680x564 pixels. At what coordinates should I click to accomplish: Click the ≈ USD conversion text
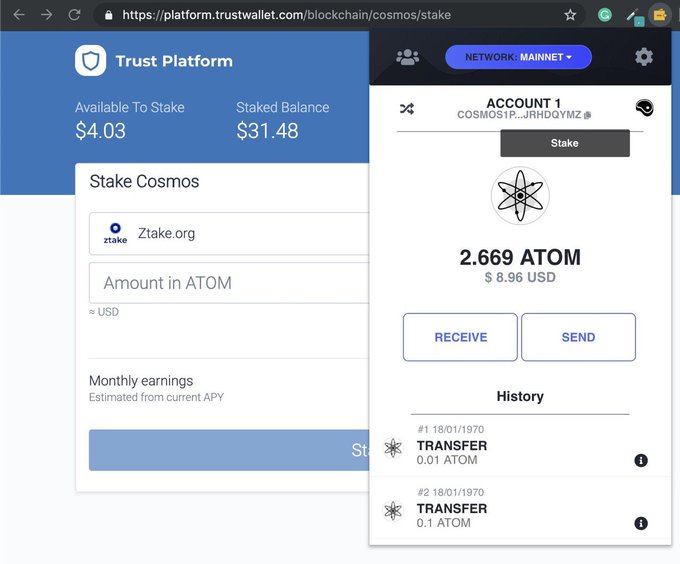[x=104, y=312]
